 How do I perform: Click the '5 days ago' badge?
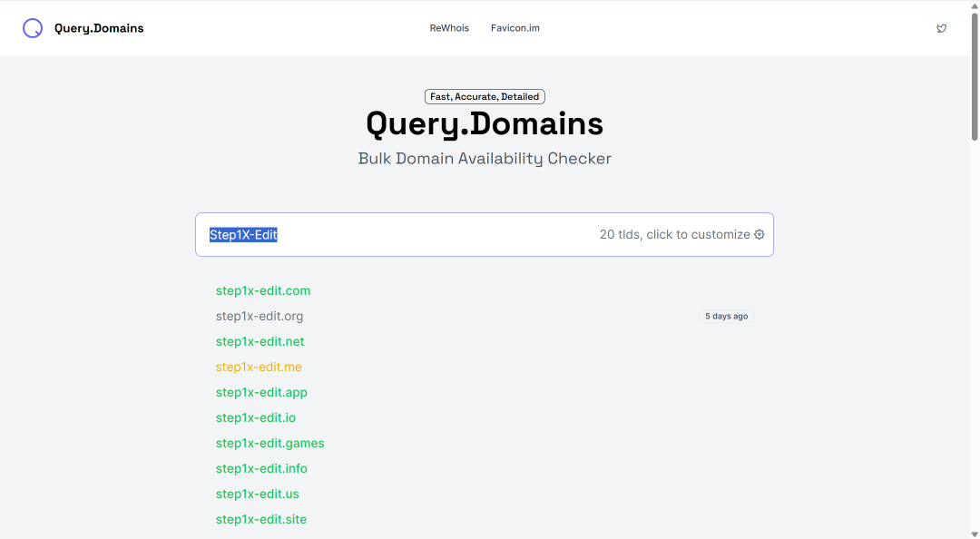pyautogui.click(x=726, y=317)
